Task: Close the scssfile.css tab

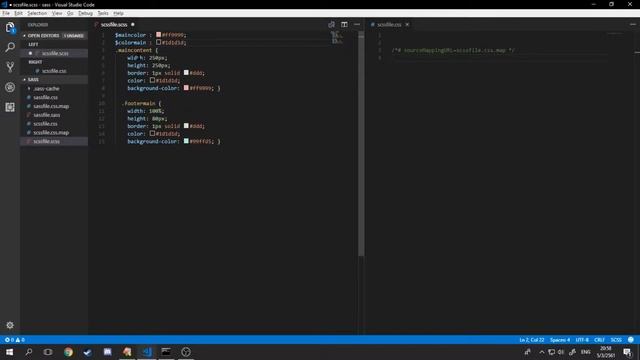Action: [407, 24]
